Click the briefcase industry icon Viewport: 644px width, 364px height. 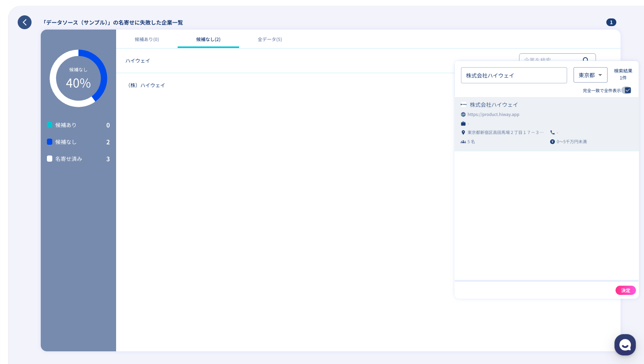[463, 124]
